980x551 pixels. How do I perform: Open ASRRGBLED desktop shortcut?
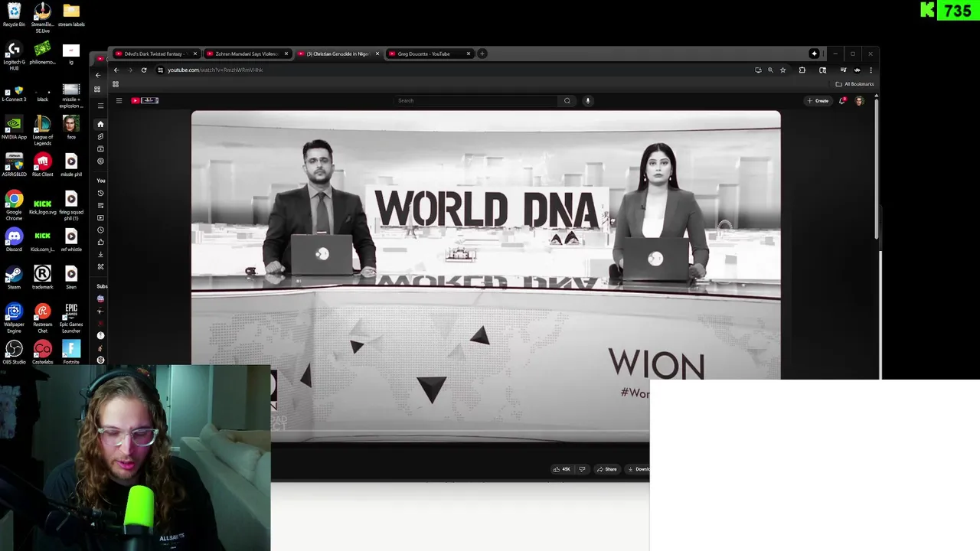coord(14,165)
